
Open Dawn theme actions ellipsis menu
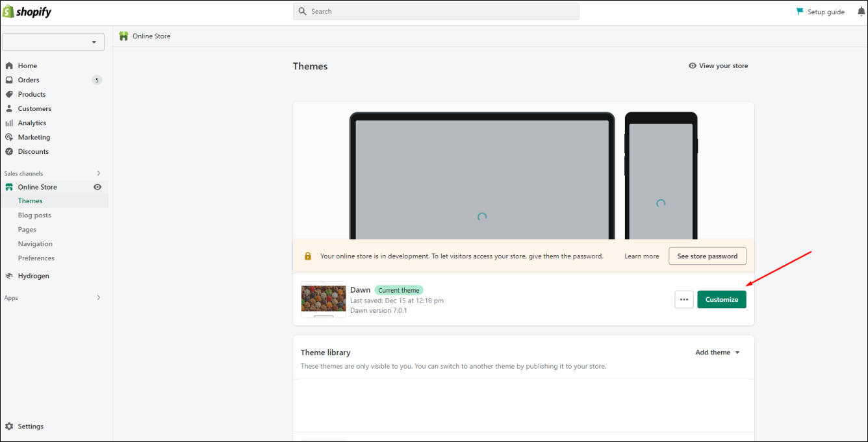[x=684, y=299]
